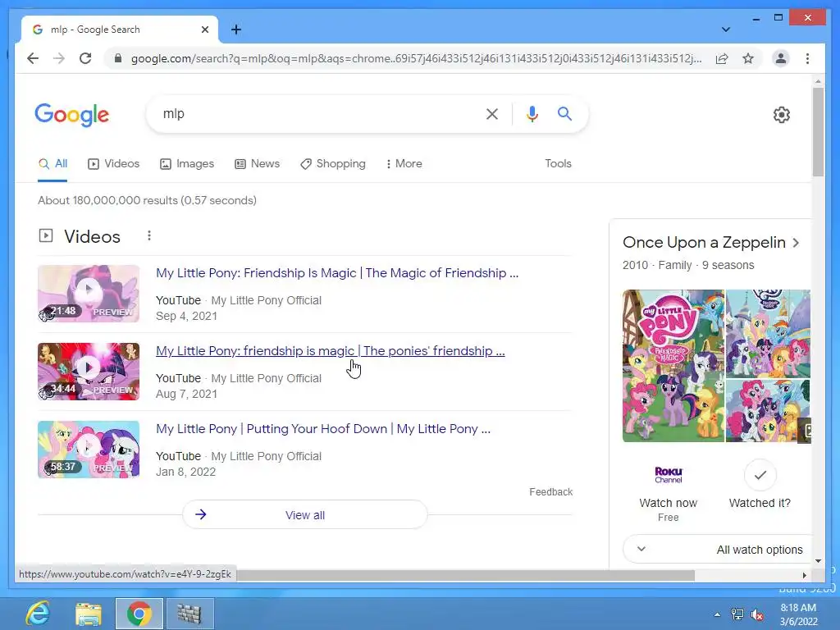Expand the More search categories menu
This screenshot has width=840, height=630.
(404, 164)
